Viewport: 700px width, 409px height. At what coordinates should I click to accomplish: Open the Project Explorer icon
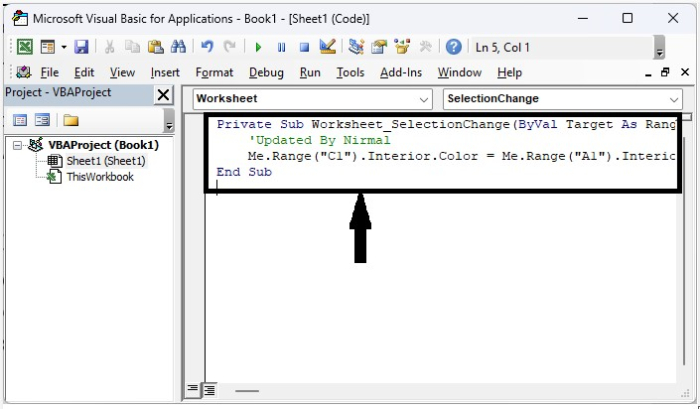coord(356,47)
